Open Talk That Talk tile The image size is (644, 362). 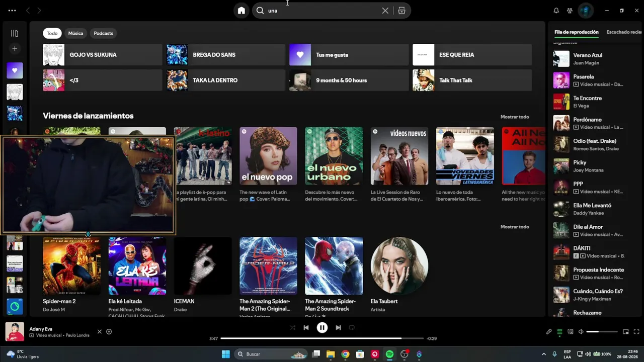pos(472,80)
